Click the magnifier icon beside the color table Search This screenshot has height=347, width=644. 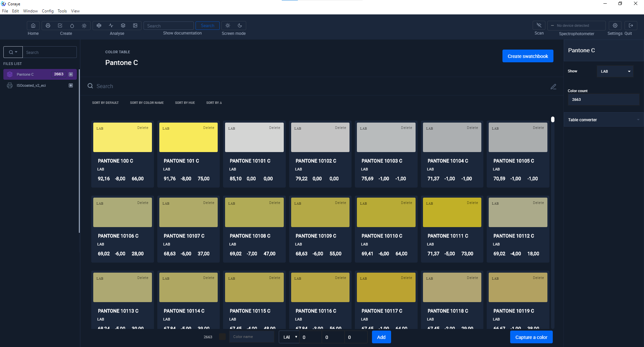click(x=90, y=86)
